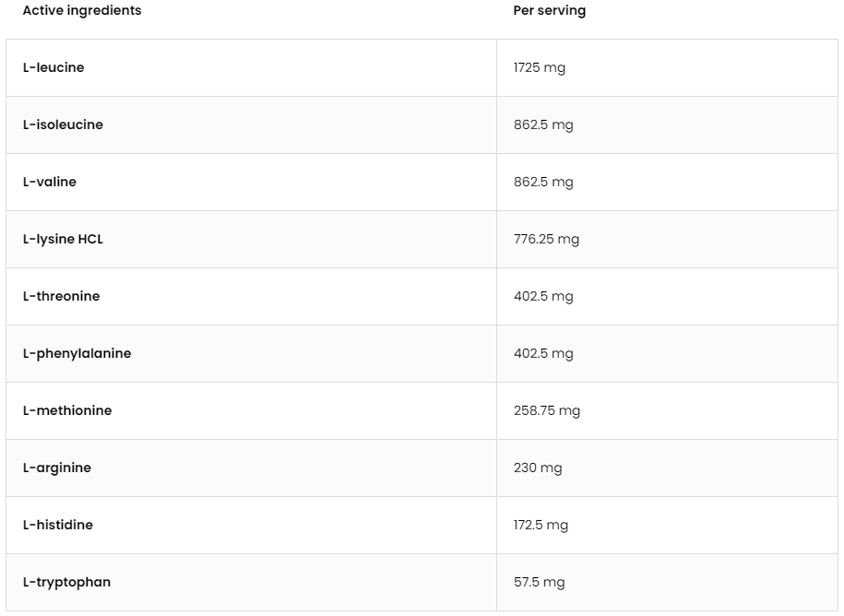
Task: Click the 258.75 mg serving value
Action: 546,410
